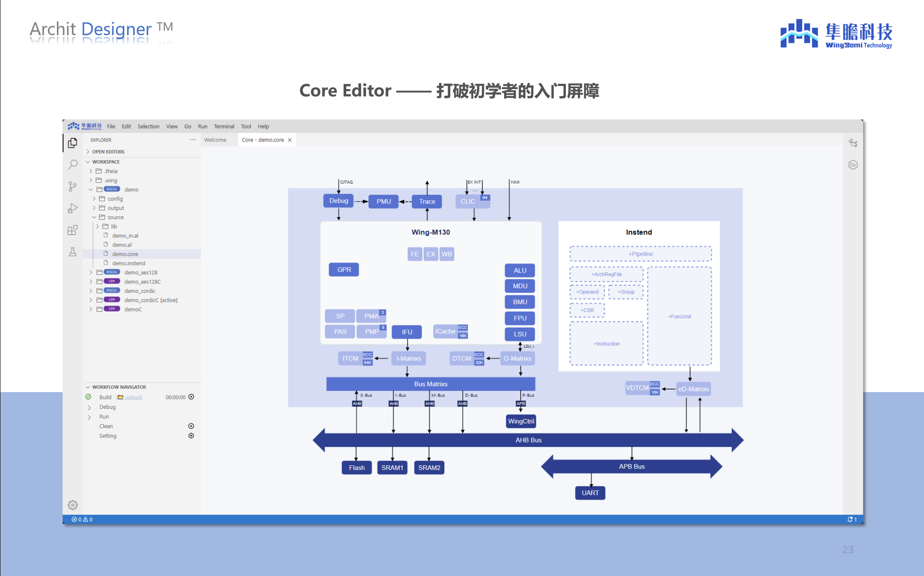Open the demo_in.al file

(x=125, y=236)
